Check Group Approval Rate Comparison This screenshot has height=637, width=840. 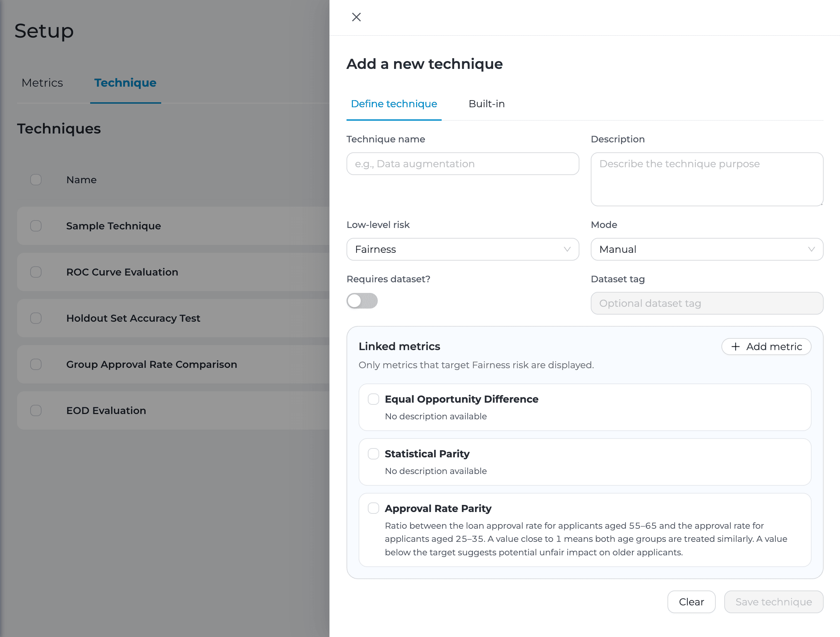(36, 364)
